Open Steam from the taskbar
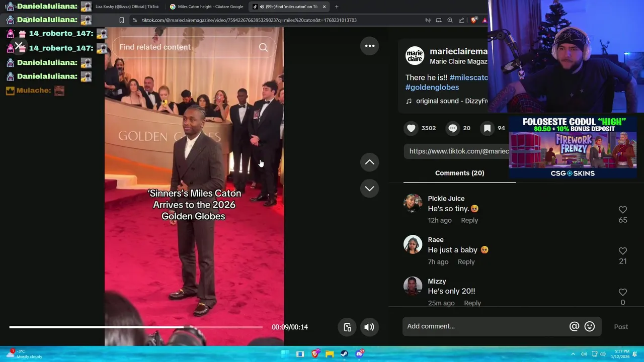The image size is (644, 362). [344, 354]
